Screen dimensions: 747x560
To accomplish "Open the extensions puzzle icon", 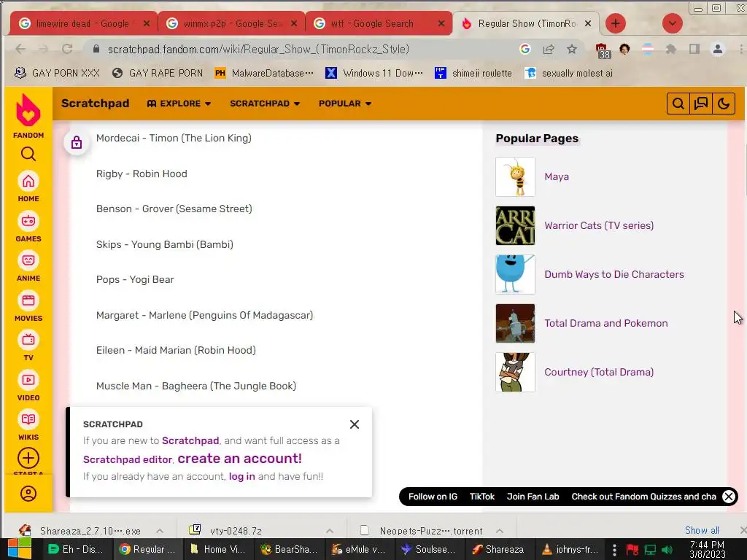I will tap(671, 49).
